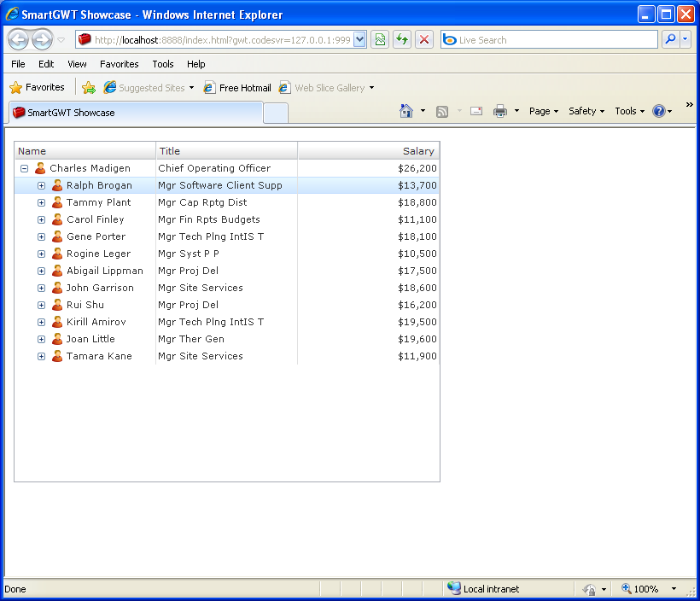Open the Help menu
This screenshot has width=700, height=601.
point(196,64)
